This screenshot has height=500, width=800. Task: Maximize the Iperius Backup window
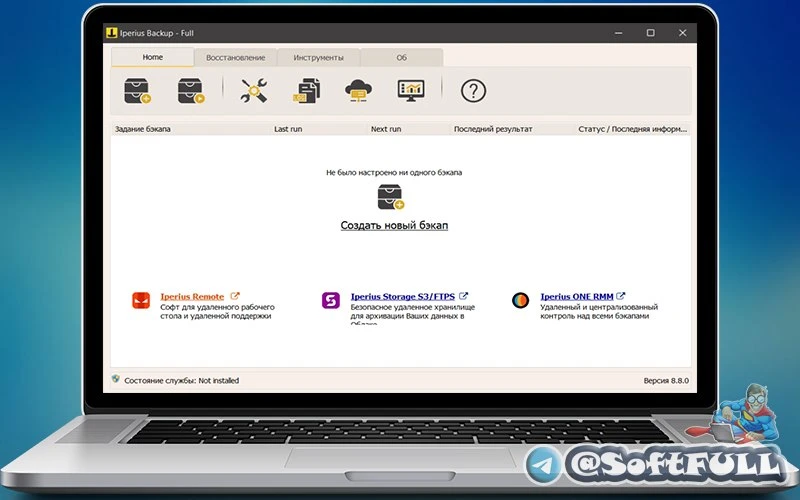point(651,33)
